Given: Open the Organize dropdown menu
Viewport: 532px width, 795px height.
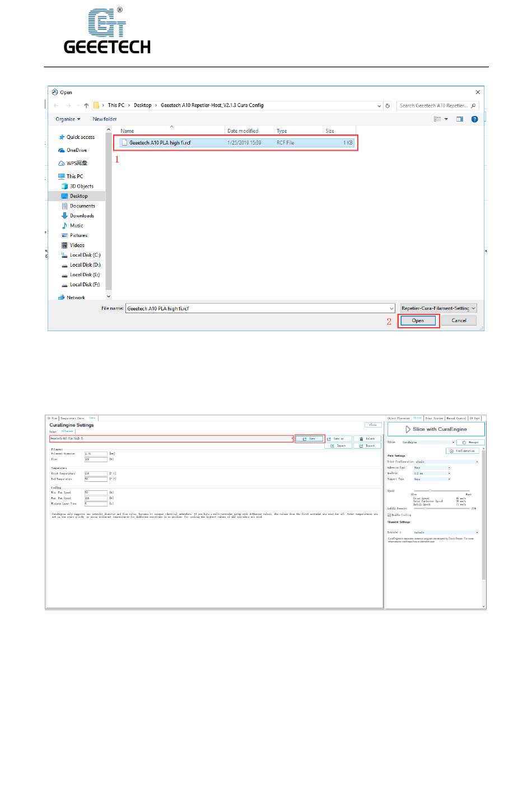Looking at the screenshot, I should [x=68, y=119].
